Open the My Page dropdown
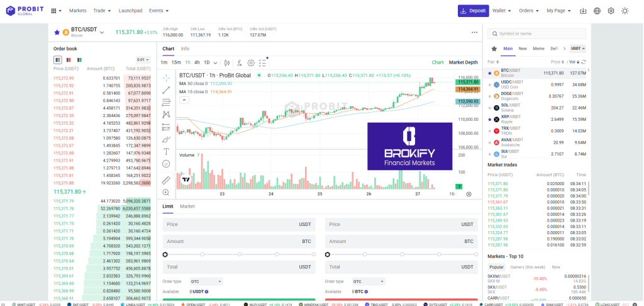The width and height of the screenshot is (644, 306). coord(559,11)
